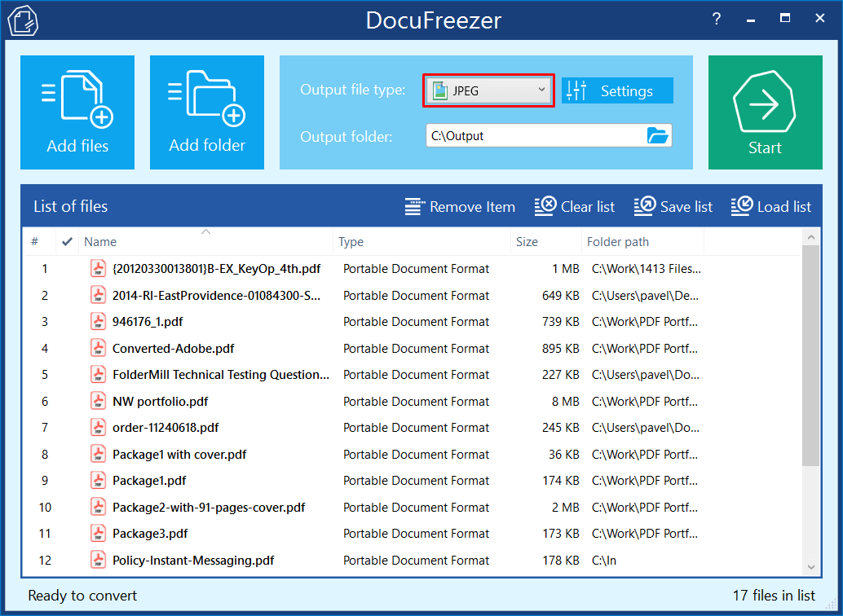This screenshot has width=843, height=616.
Task: Open the help question mark
Action: (x=717, y=19)
